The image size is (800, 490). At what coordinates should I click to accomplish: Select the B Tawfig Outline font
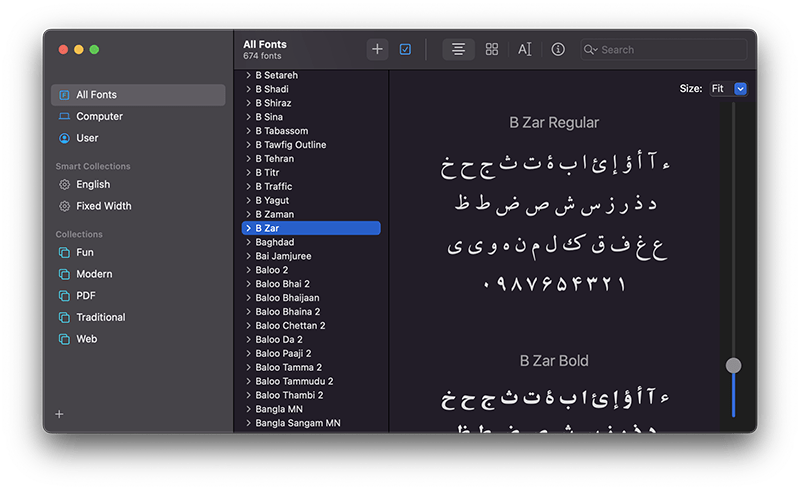click(x=311, y=144)
